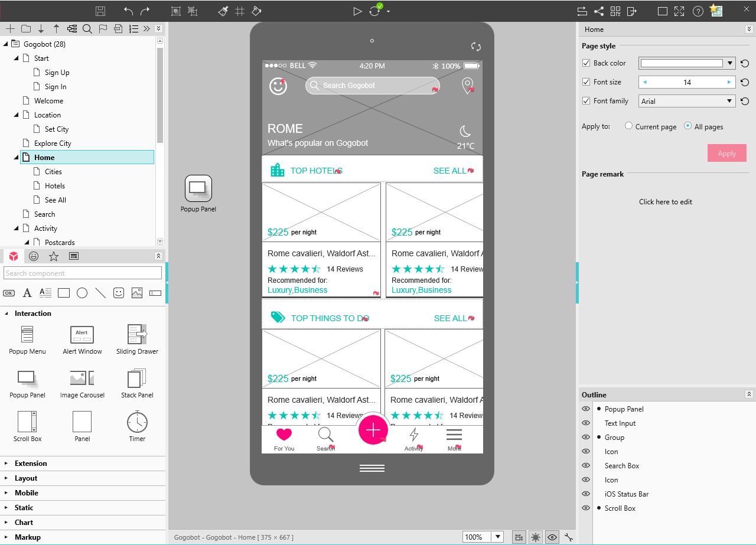Expand the Mobile component section
The image size is (756, 545).
point(26,493)
